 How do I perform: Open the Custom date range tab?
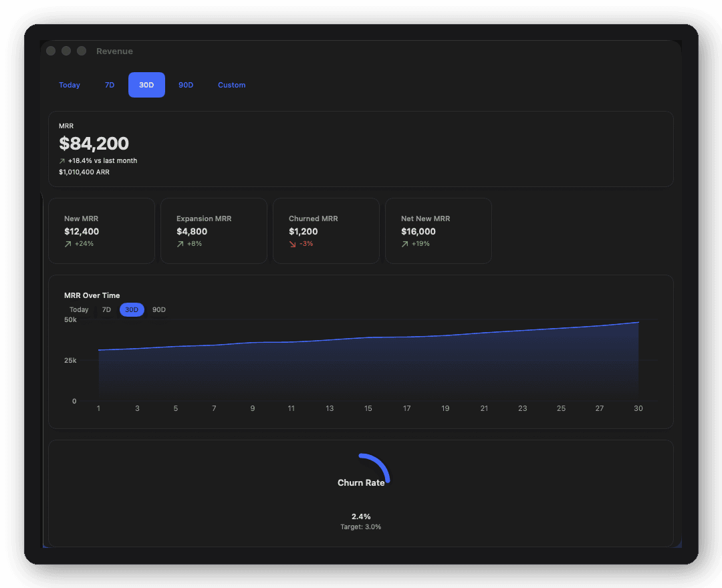(231, 85)
